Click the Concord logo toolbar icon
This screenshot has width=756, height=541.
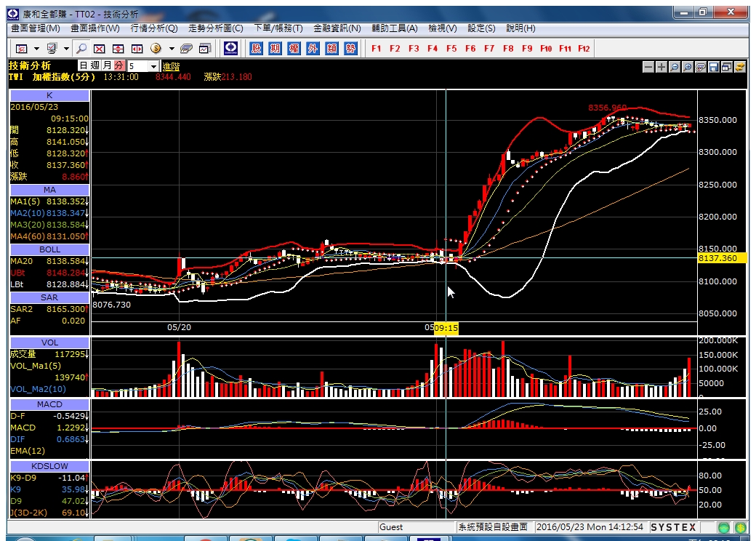point(231,48)
